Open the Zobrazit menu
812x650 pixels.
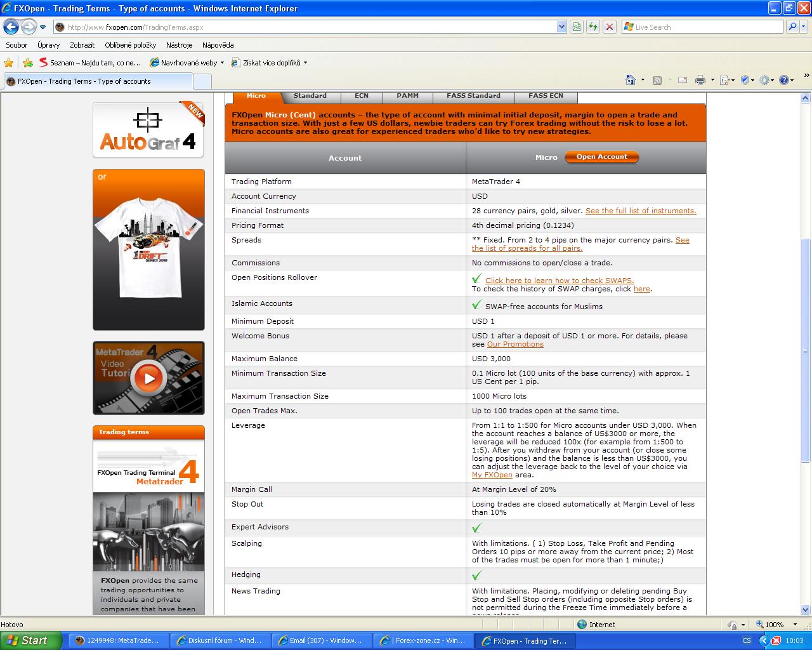(x=82, y=45)
